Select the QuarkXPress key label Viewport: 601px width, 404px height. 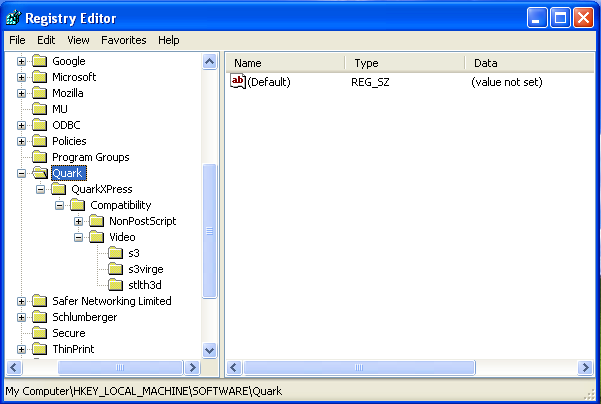(x=102, y=189)
